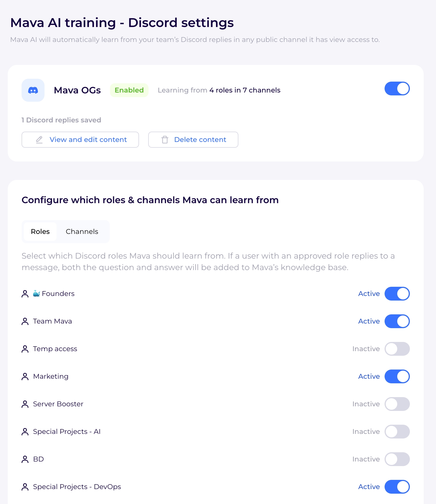Enable the Temp access role toggle
Viewport: 436px width, 504px height.
pos(397,349)
